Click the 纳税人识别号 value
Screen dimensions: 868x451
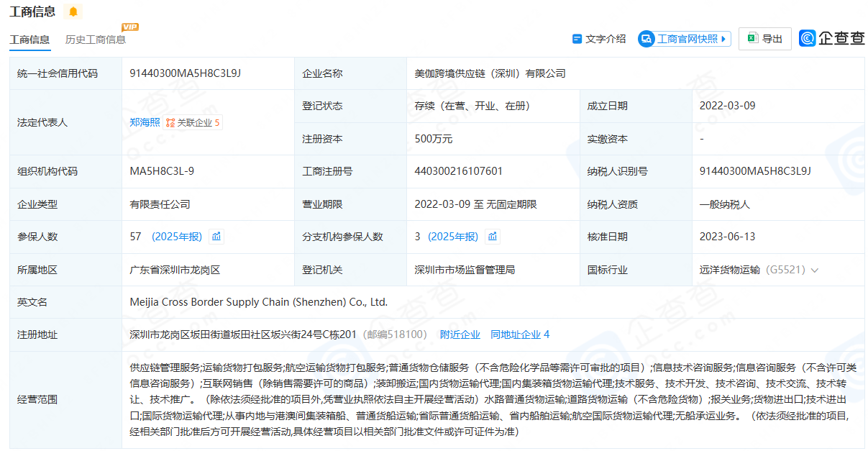click(755, 171)
